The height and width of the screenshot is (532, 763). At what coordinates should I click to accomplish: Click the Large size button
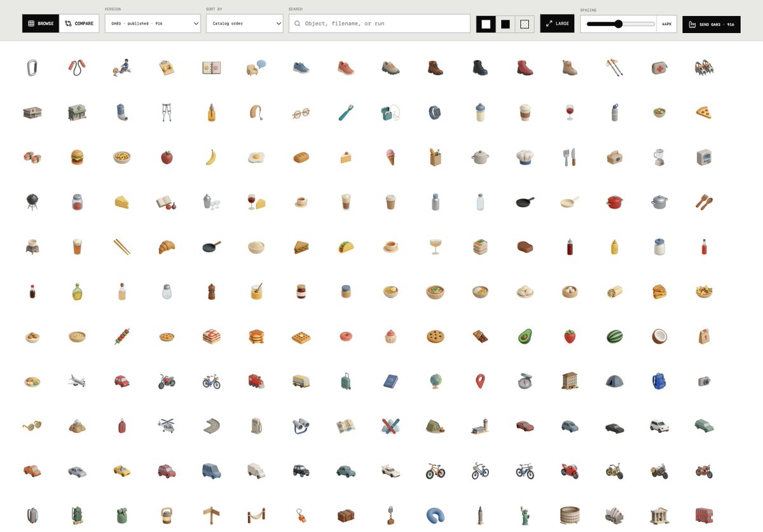pos(557,24)
